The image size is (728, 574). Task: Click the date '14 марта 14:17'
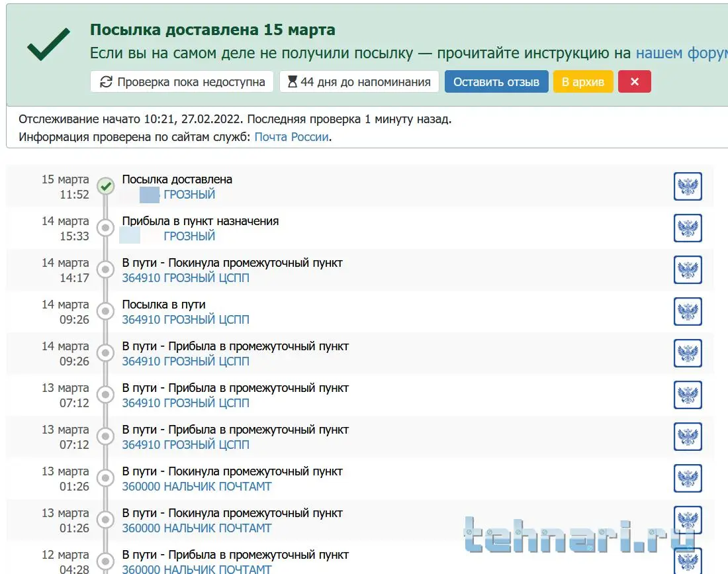[x=66, y=270]
